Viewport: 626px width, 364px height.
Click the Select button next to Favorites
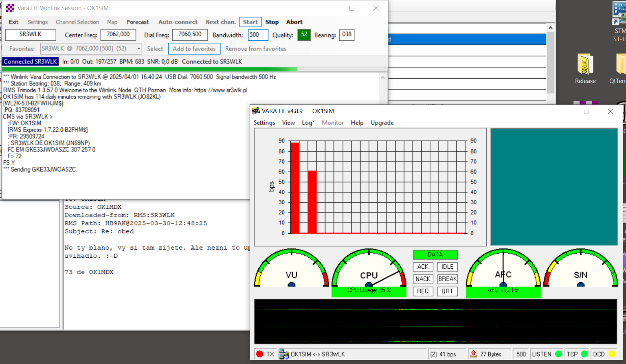click(155, 49)
